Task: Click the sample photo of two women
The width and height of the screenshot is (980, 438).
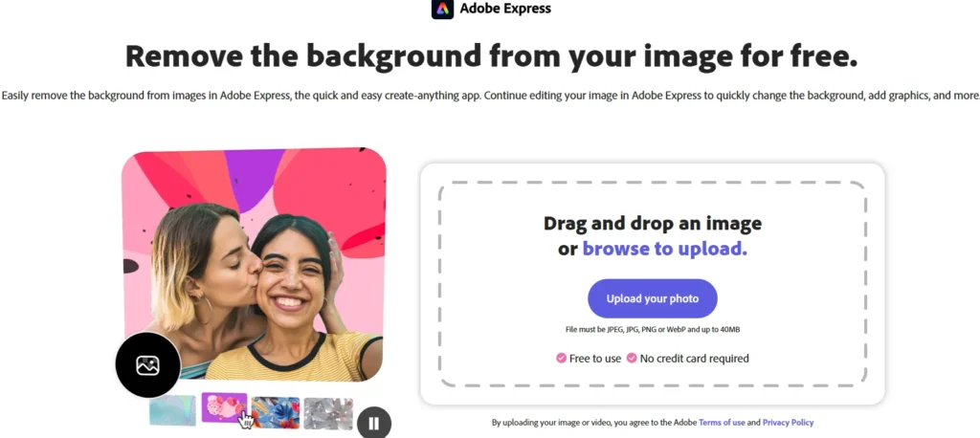Action: [x=254, y=264]
